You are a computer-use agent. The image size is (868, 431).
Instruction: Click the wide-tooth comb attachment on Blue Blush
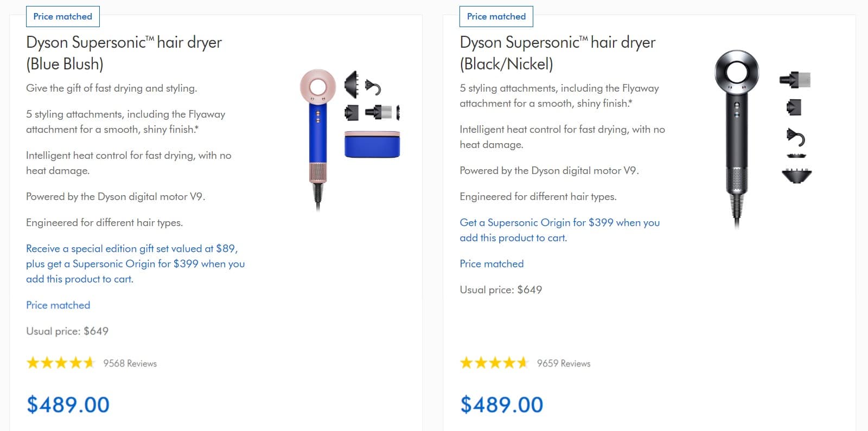click(378, 112)
